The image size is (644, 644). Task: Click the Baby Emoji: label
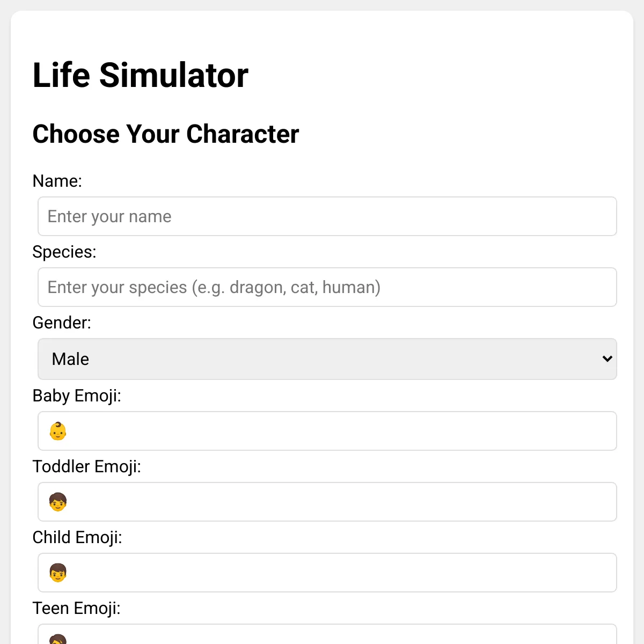[77, 396]
